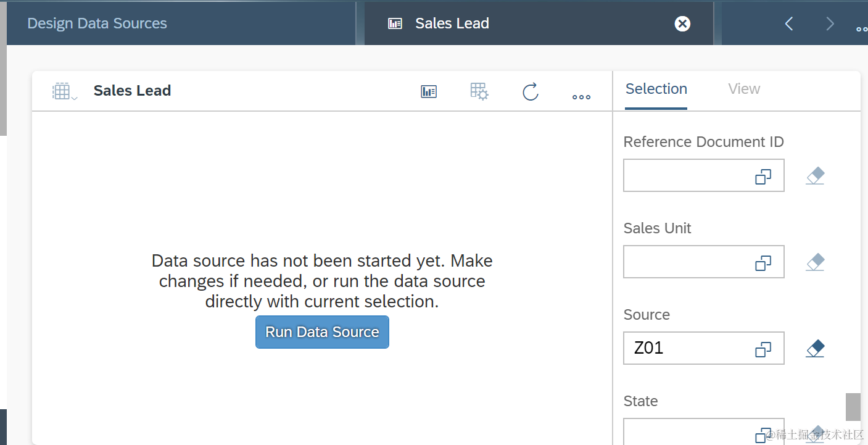Switch to the View tab
This screenshot has width=868, height=445.
tap(744, 89)
